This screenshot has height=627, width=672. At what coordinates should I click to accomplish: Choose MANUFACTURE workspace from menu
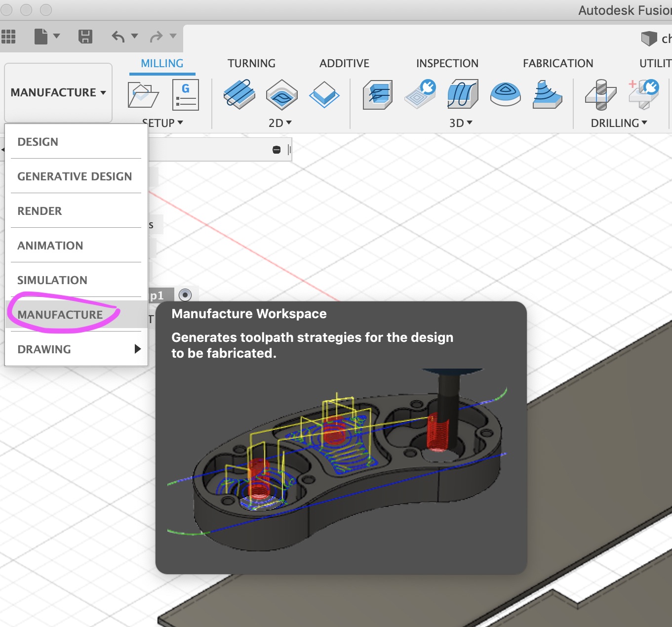click(76, 315)
